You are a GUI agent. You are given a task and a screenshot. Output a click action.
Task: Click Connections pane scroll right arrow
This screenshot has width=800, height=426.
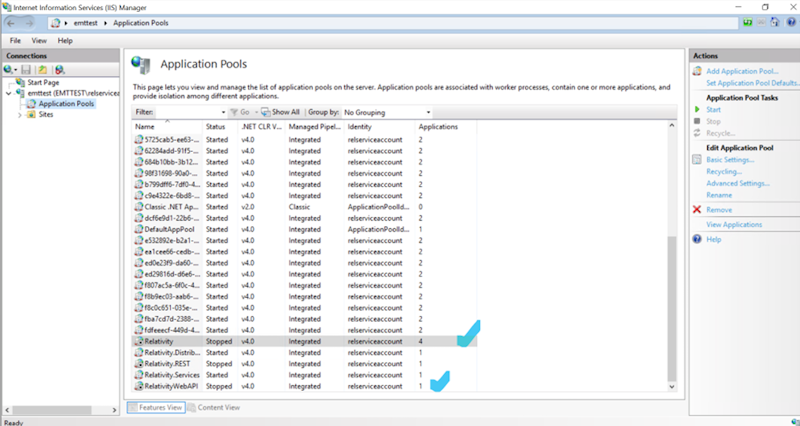114,410
